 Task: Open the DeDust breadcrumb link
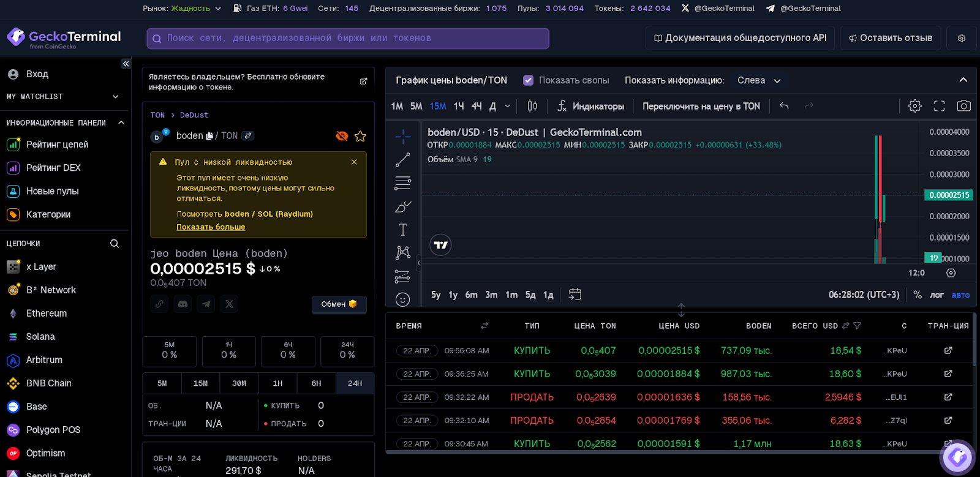[194, 115]
